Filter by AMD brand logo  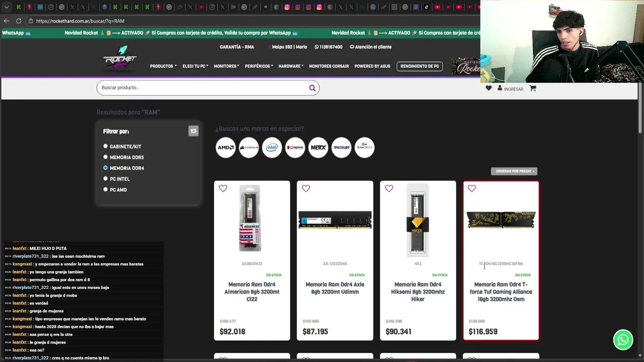(225, 147)
